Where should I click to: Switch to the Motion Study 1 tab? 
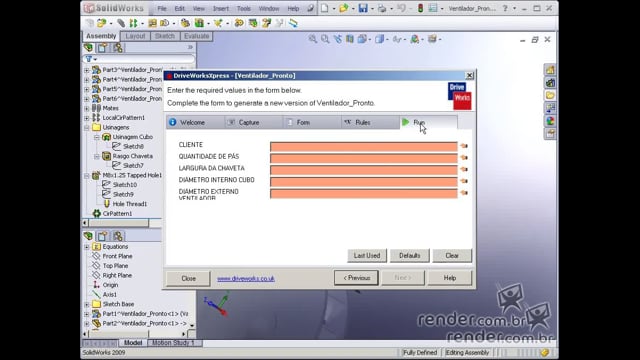[x=173, y=343]
